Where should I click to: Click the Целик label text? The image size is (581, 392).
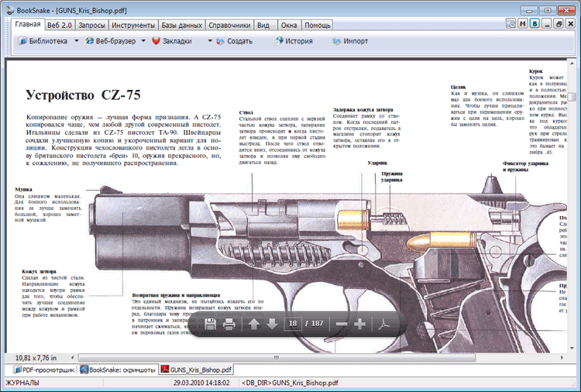pos(458,87)
